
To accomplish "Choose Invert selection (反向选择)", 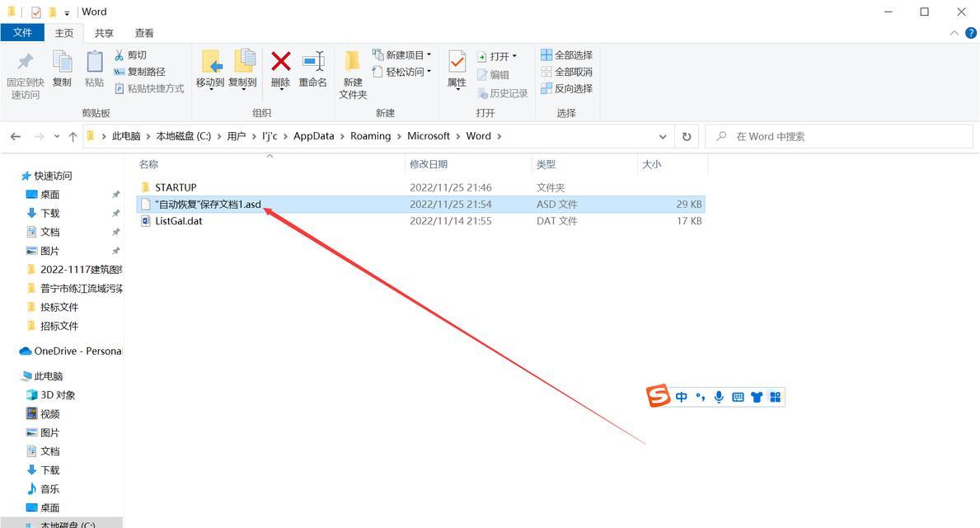I will (x=567, y=89).
